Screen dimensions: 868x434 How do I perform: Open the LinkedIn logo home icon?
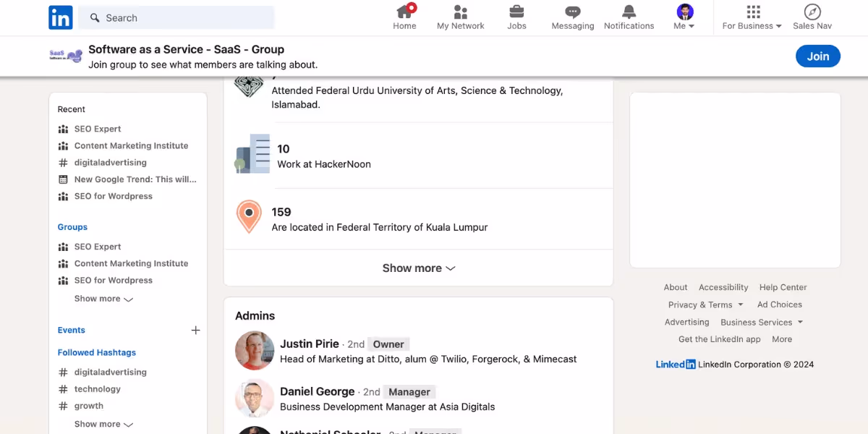(x=61, y=17)
